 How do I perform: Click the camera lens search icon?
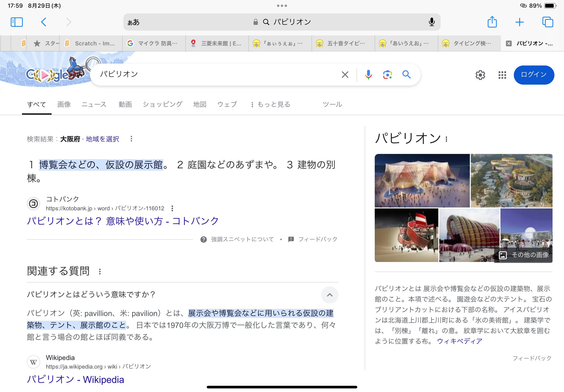point(387,75)
